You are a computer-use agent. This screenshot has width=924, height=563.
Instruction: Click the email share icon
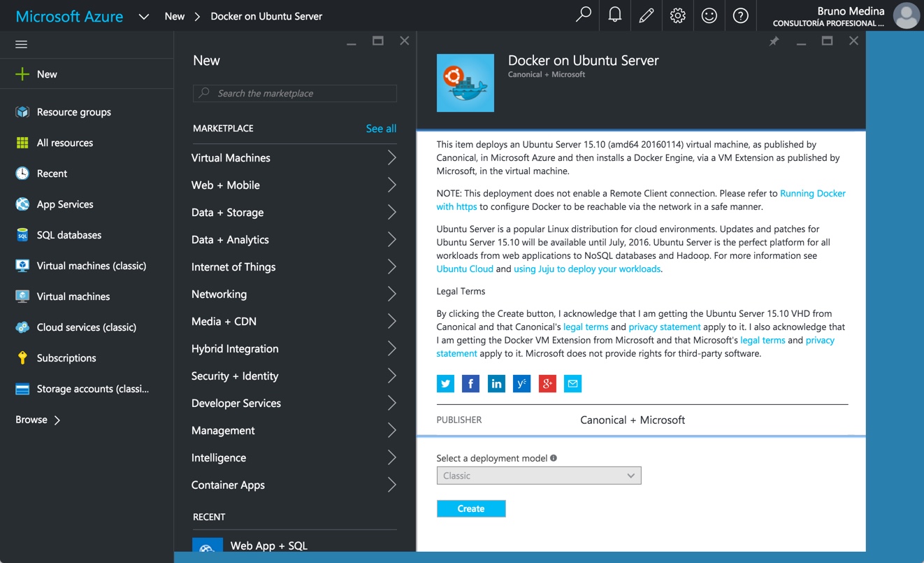[572, 383]
